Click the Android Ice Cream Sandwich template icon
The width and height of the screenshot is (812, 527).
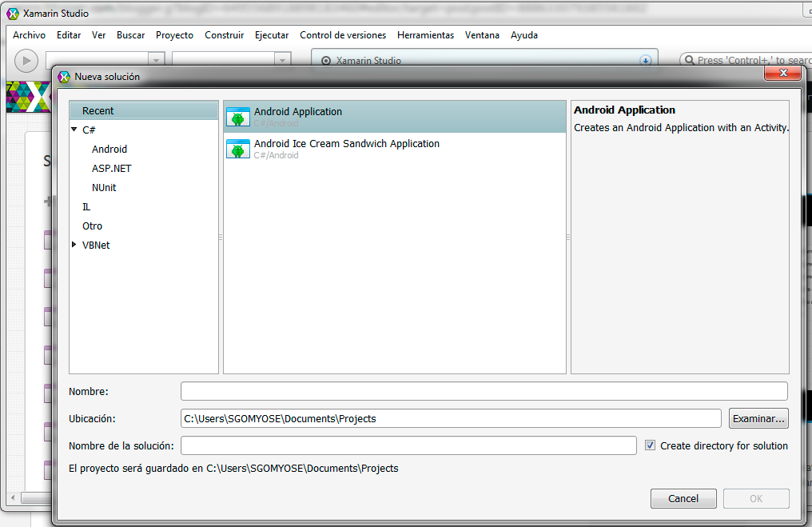[x=237, y=149]
